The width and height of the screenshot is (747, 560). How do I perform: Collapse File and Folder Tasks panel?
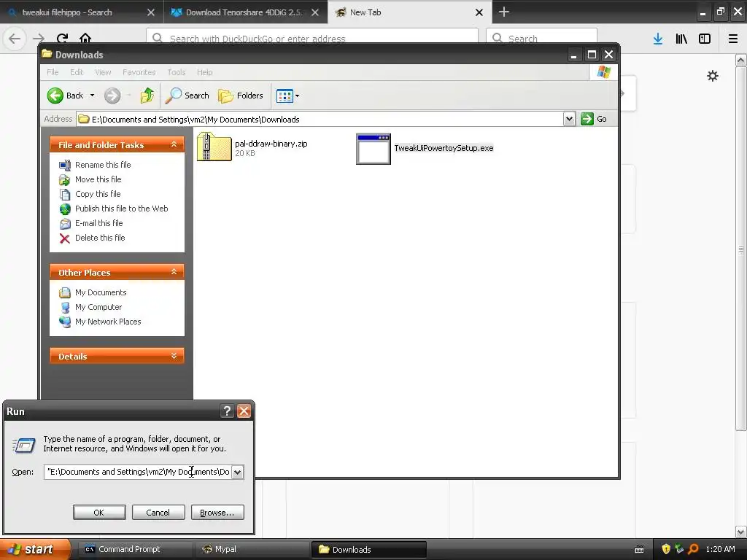(174, 144)
